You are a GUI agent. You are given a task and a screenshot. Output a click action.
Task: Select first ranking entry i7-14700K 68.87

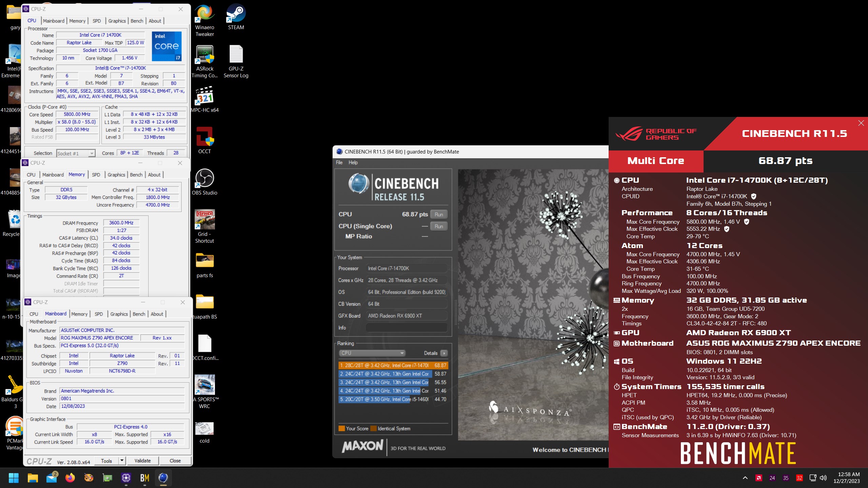pos(393,365)
